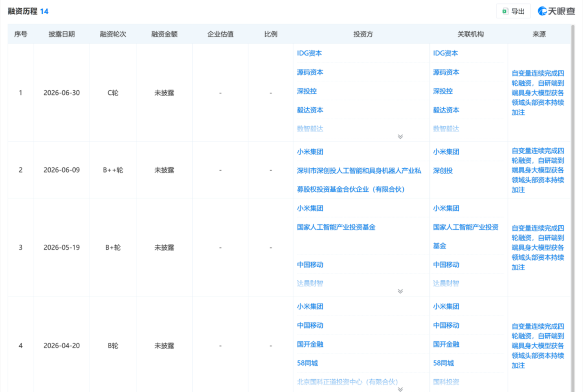
Task: Open 深投控 in 关联机构 column
Action: (x=443, y=91)
